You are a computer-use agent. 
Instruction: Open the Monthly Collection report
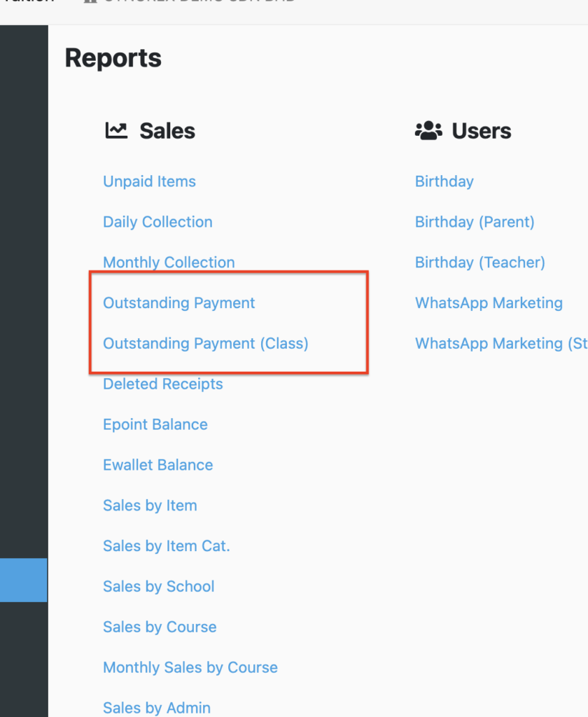pyautogui.click(x=169, y=263)
